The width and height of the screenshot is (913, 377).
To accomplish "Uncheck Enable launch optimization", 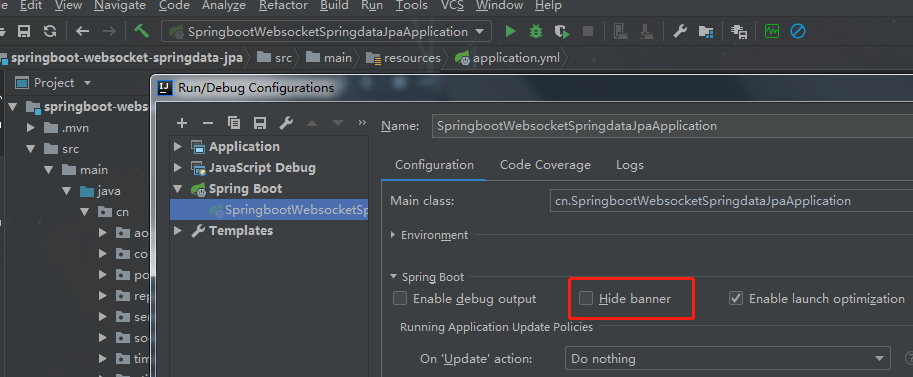I will point(736,299).
